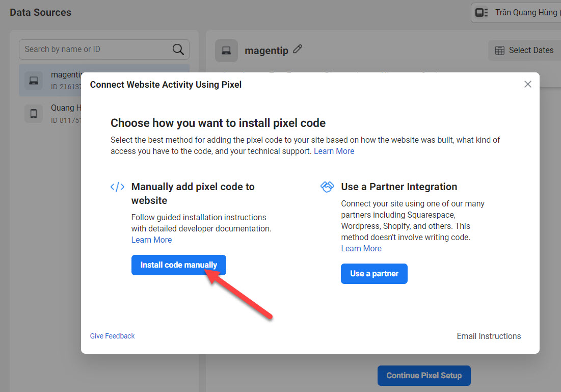Dismiss the Connect Website Activity dialog
The width and height of the screenshot is (561, 392).
(527, 84)
